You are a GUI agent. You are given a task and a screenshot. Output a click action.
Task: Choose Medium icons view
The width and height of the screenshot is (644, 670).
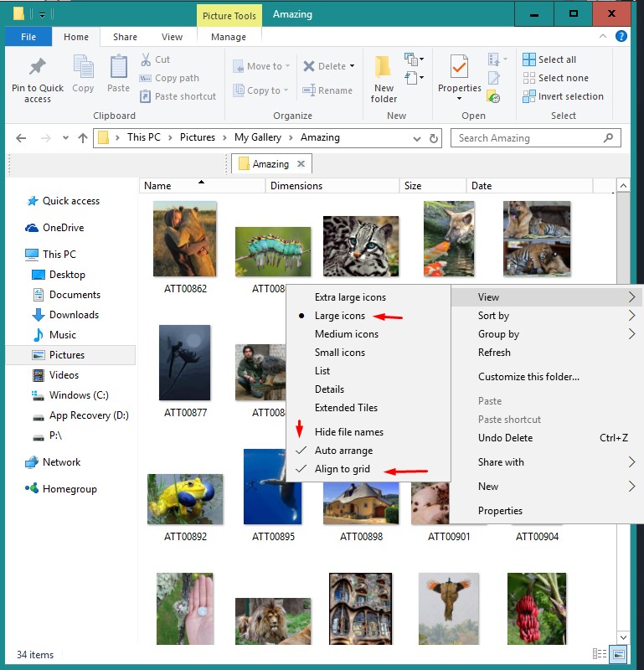(x=347, y=334)
